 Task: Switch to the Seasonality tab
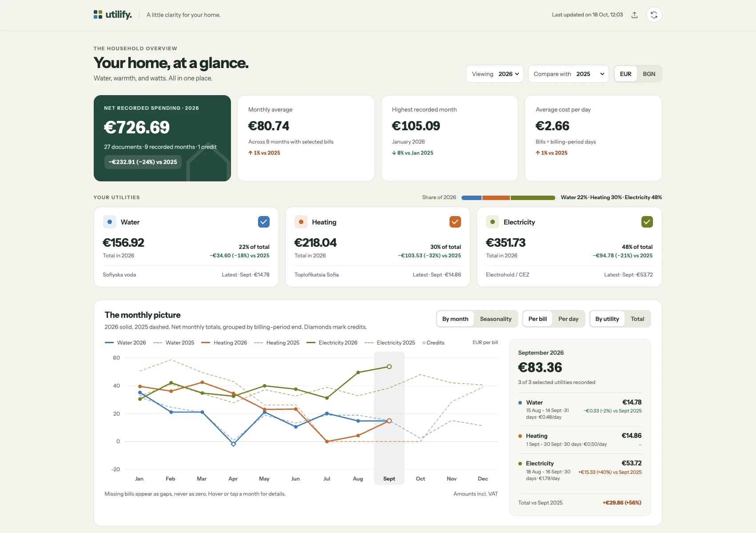click(496, 319)
